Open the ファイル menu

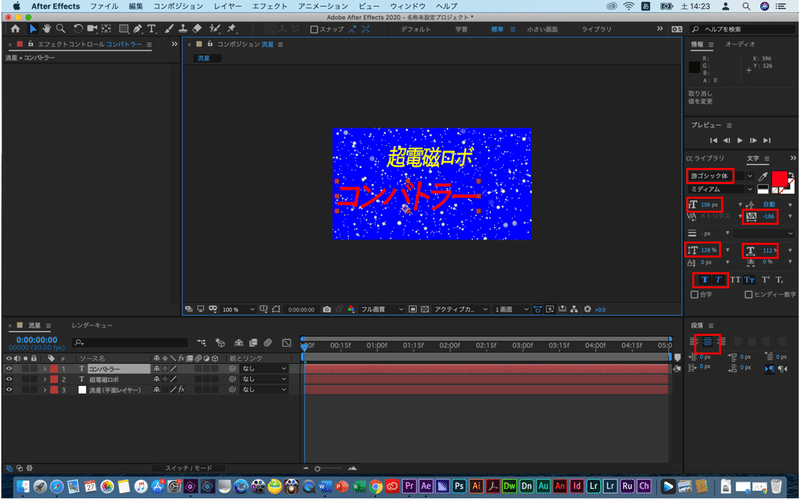104,6
